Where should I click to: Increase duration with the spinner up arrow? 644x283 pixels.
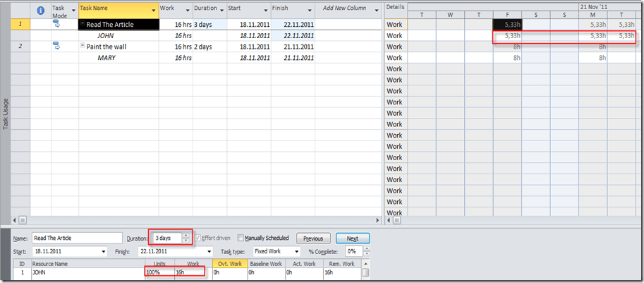pyautogui.click(x=186, y=235)
